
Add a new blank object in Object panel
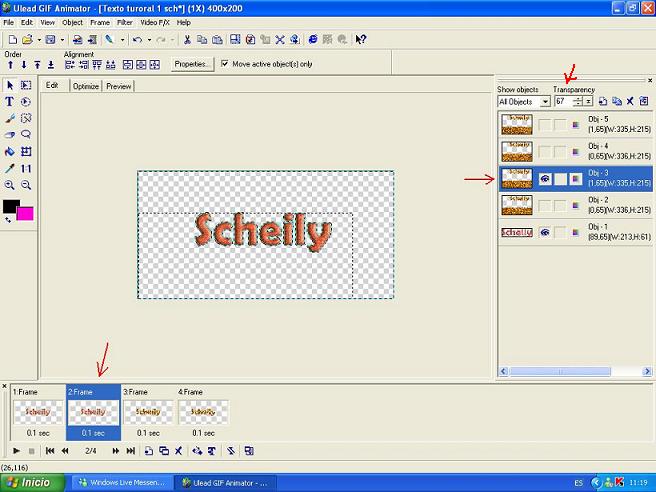coord(603,101)
